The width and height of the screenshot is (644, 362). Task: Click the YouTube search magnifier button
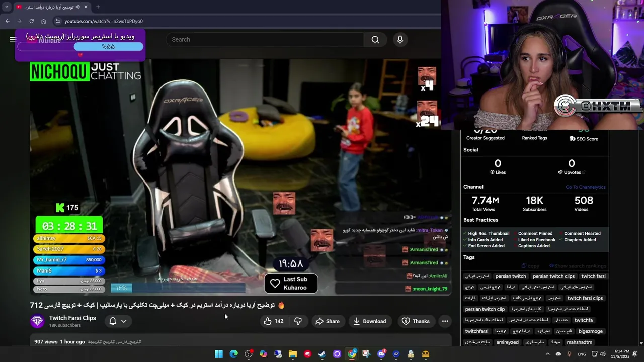[x=375, y=39]
